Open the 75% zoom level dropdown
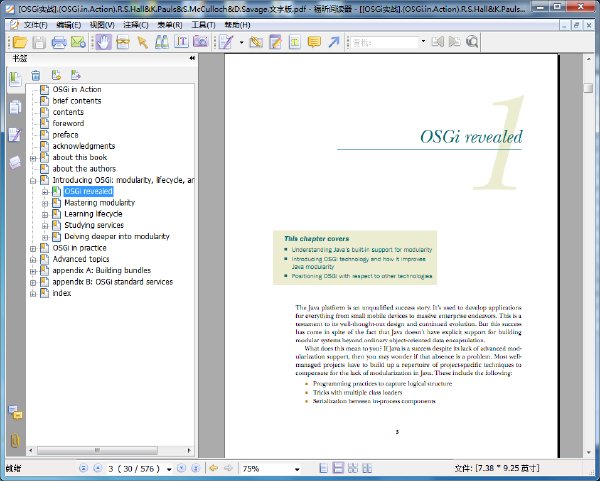 pyautogui.click(x=297, y=469)
